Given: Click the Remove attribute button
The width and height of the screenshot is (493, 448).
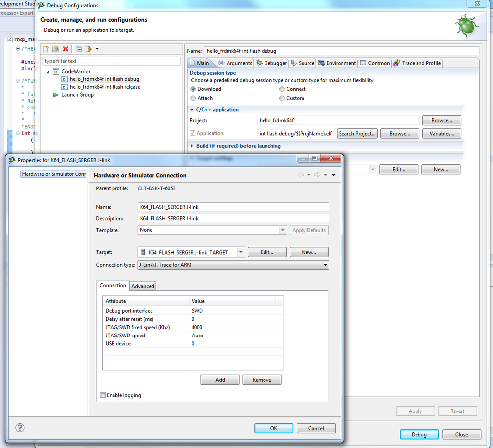Looking at the screenshot, I should tap(262, 380).
